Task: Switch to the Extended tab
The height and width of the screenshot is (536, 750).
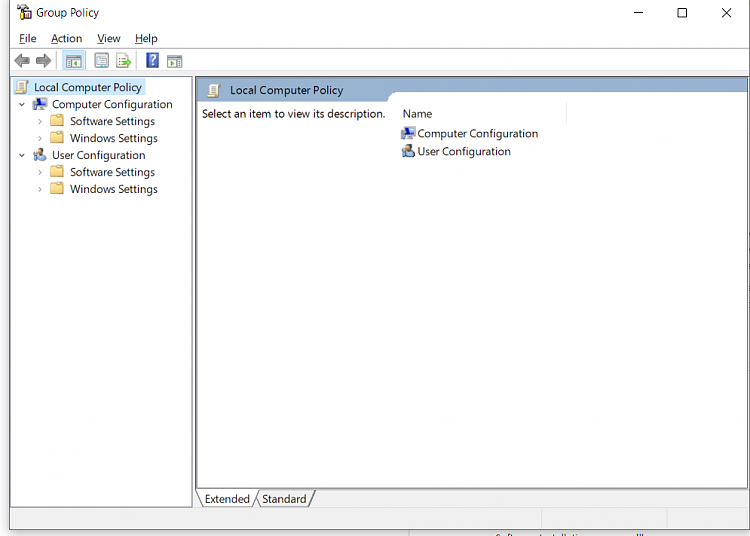Action: [227, 499]
